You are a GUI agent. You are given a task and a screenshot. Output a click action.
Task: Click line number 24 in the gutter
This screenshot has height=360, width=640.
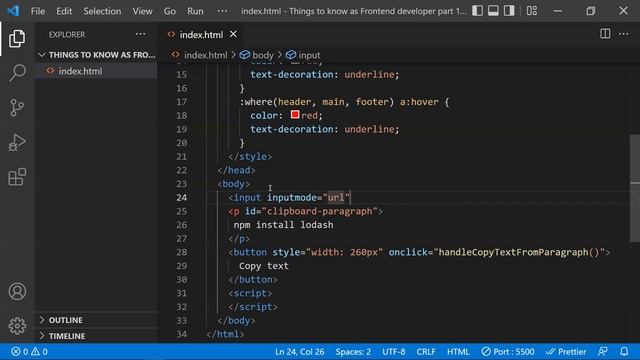(182, 198)
